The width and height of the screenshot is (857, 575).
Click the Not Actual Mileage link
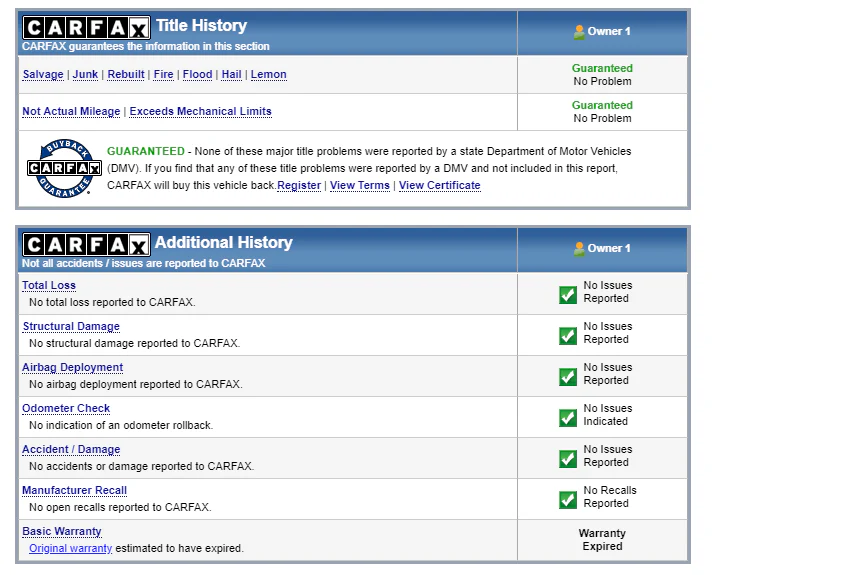tap(71, 112)
